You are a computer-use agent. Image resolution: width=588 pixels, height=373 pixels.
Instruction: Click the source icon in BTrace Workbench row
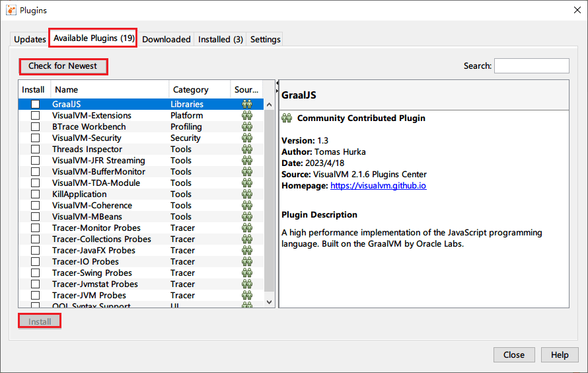click(x=246, y=127)
